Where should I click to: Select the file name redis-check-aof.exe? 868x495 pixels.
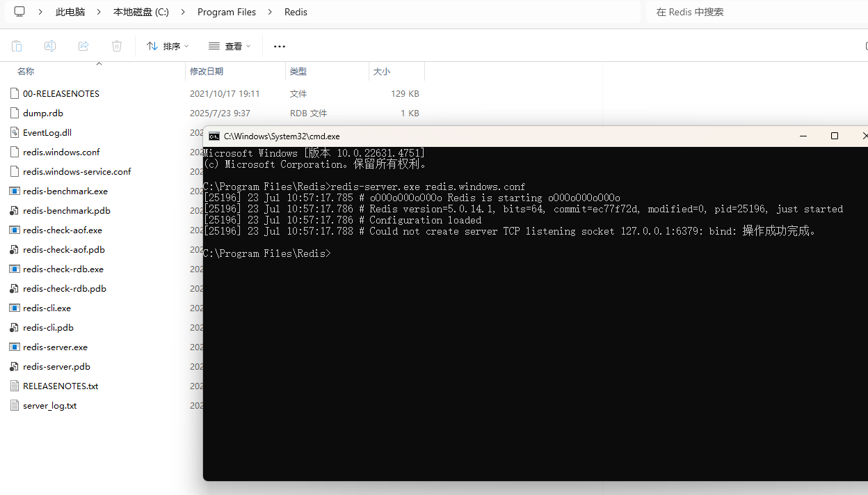[x=63, y=230]
